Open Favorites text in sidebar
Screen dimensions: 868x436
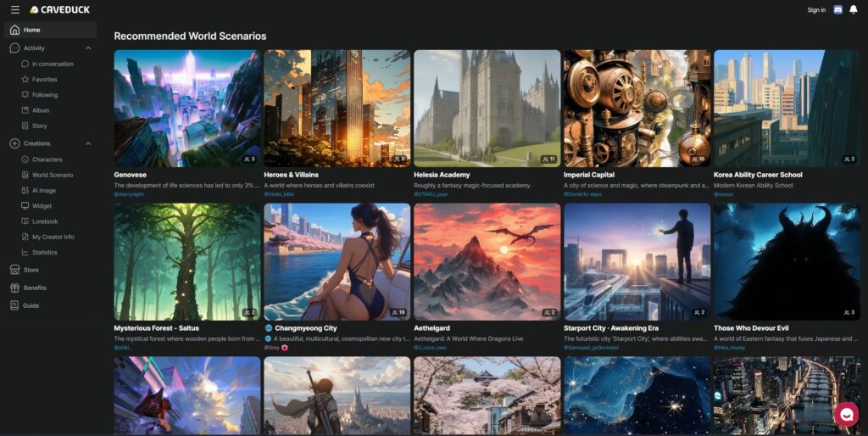pos(44,79)
